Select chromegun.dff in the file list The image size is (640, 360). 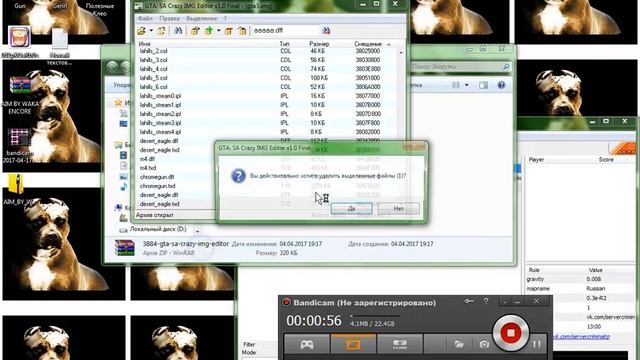(157, 177)
